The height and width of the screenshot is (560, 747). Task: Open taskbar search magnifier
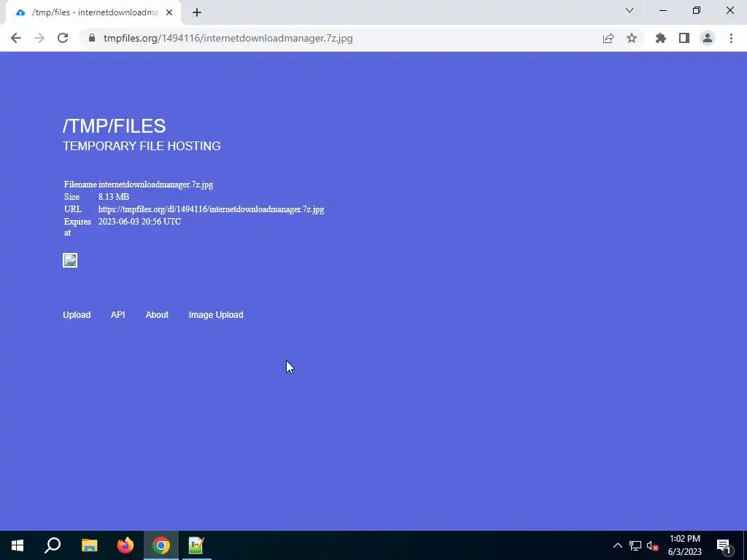pos(53,545)
